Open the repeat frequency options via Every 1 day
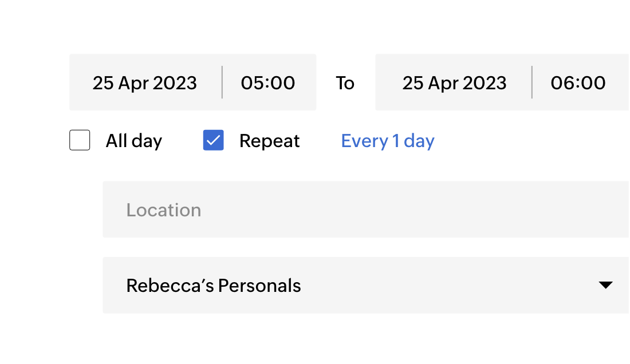 tap(387, 140)
